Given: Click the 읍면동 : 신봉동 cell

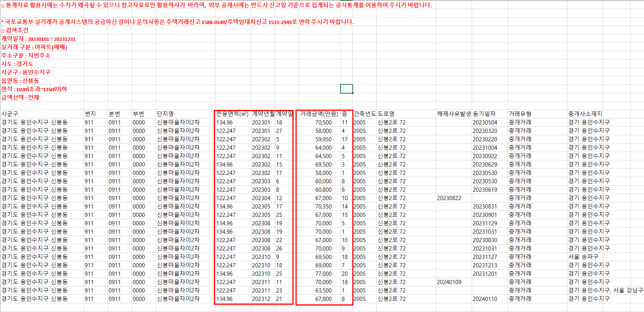Looking at the screenshot, I should (x=20, y=81).
